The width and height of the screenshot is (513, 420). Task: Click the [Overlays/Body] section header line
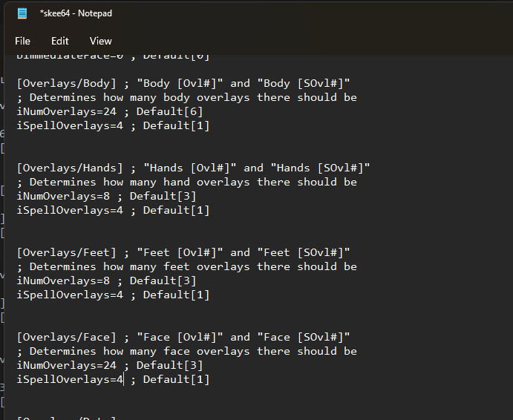183,83
